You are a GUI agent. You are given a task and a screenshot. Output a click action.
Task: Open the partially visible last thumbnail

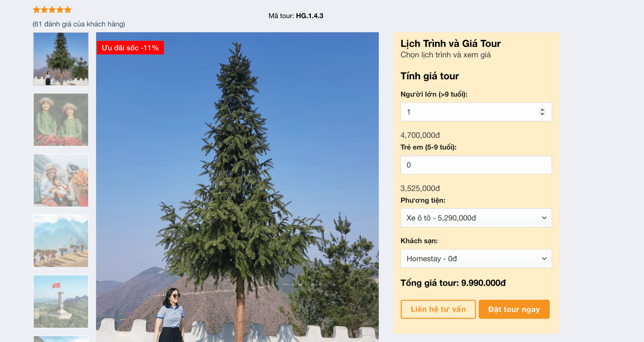coord(61,339)
